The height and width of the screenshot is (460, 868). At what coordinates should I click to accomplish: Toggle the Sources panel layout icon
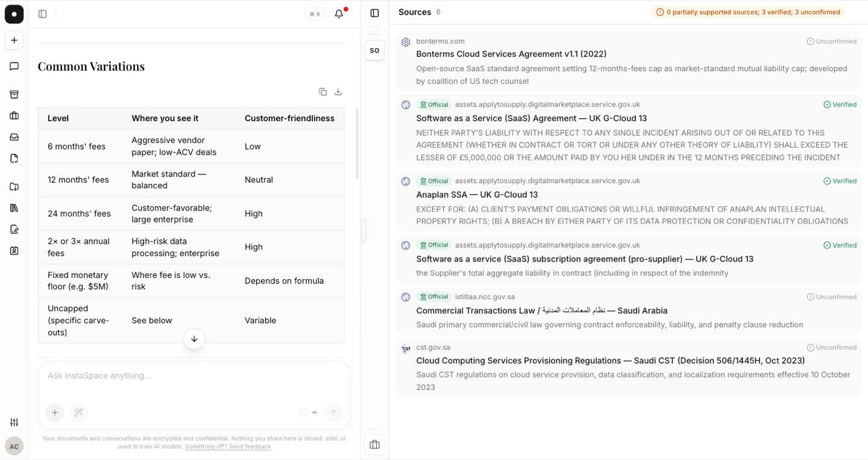point(375,13)
